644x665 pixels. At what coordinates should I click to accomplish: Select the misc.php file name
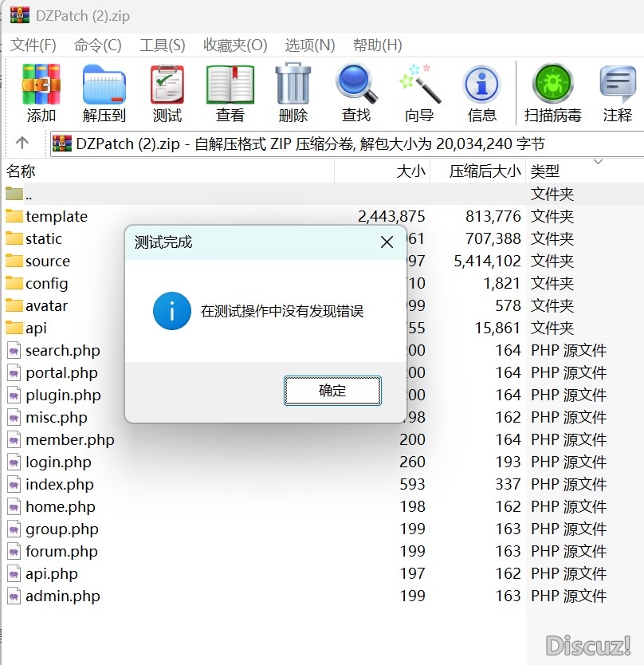[x=57, y=418]
